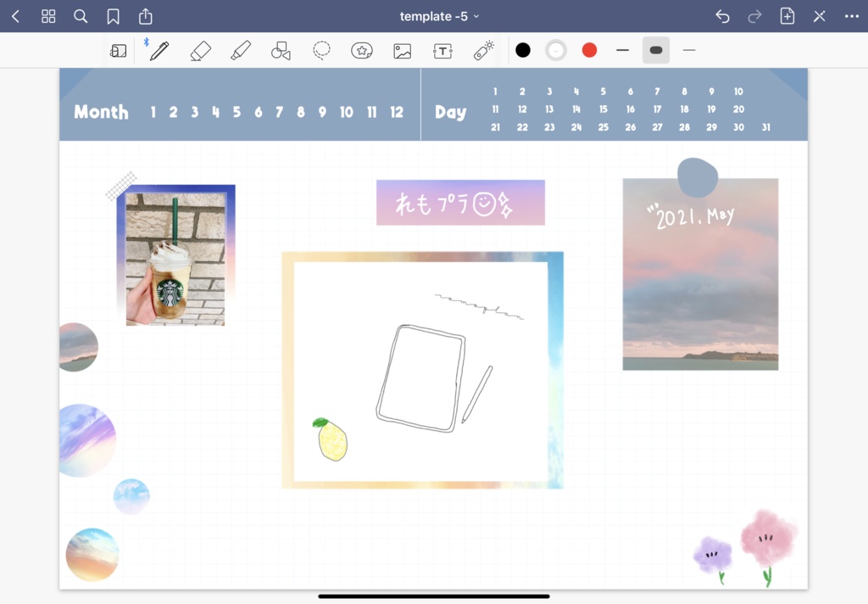Tap the lemon drawing in the frame
868x604 pixels.
pyautogui.click(x=331, y=440)
